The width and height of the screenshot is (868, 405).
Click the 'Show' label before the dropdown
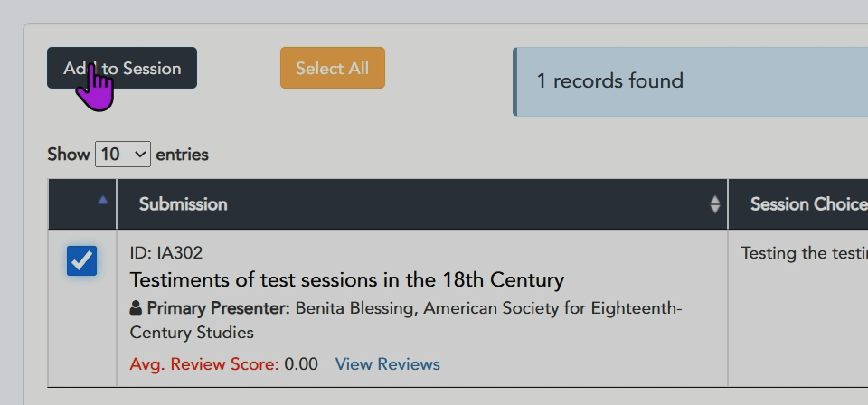coord(69,155)
